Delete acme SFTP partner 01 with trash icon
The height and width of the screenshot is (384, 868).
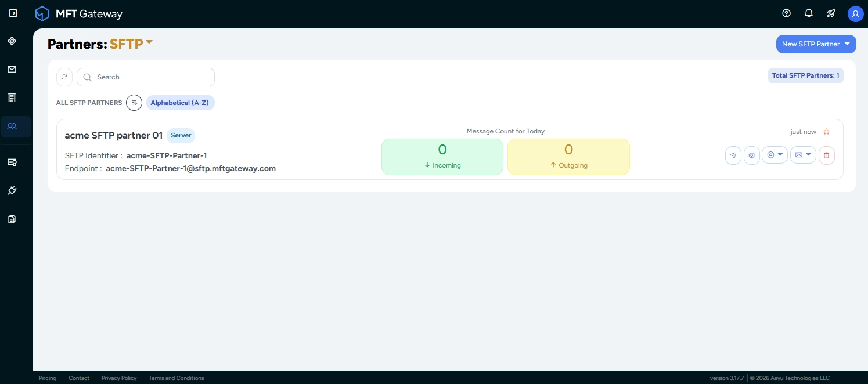click(x=827, y=155)
